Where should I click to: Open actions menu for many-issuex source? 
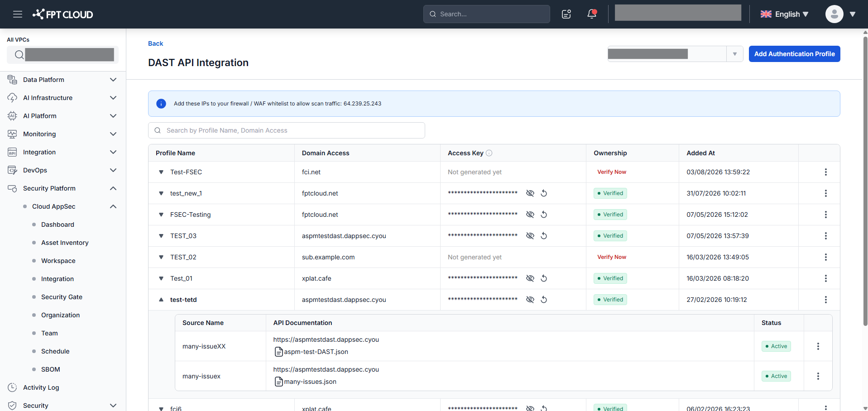coord(818,376)
